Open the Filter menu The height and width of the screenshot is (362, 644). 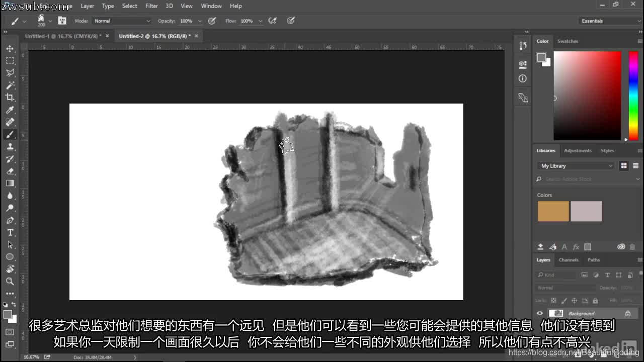click(151, 6)
